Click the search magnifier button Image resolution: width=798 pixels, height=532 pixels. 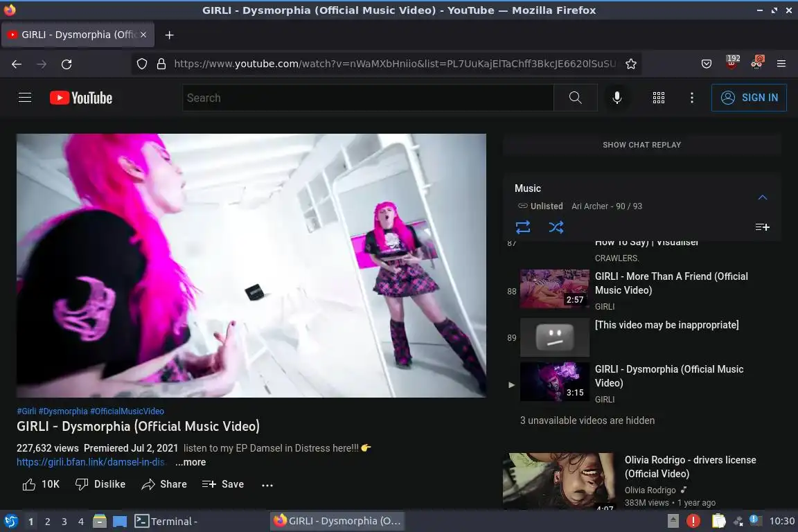click(575, 98)
